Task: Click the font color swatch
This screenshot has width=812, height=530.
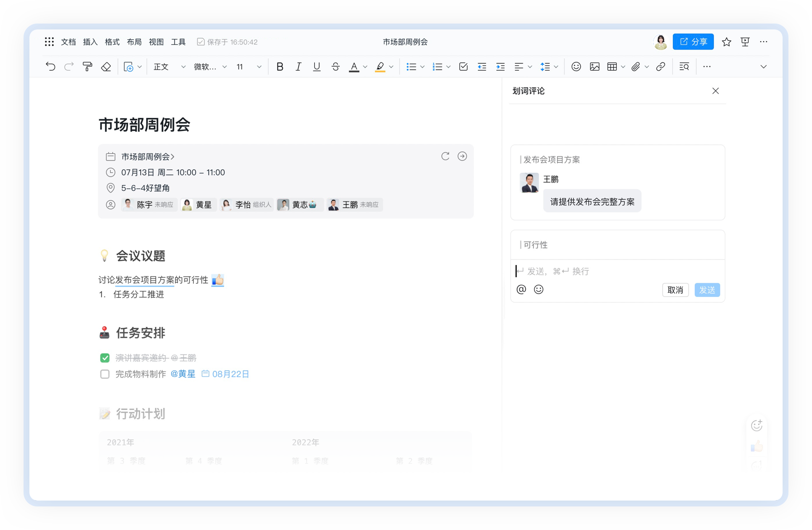Action: 354,66
